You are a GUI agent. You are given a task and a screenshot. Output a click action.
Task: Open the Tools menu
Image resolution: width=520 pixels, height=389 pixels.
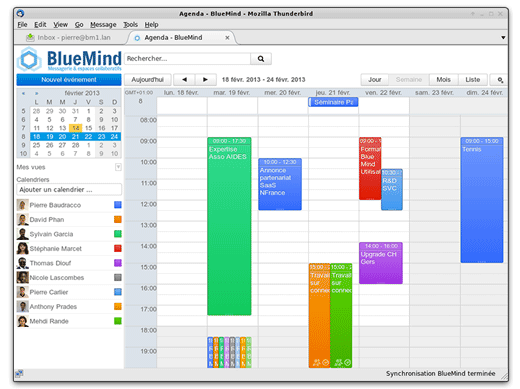coord(130,25)
